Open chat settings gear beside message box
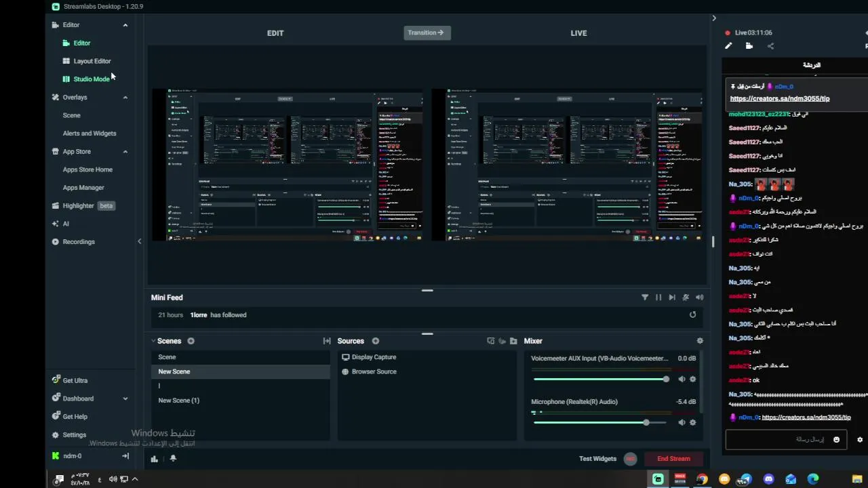This screenshot has width=868, height=488. click(860, 440)
